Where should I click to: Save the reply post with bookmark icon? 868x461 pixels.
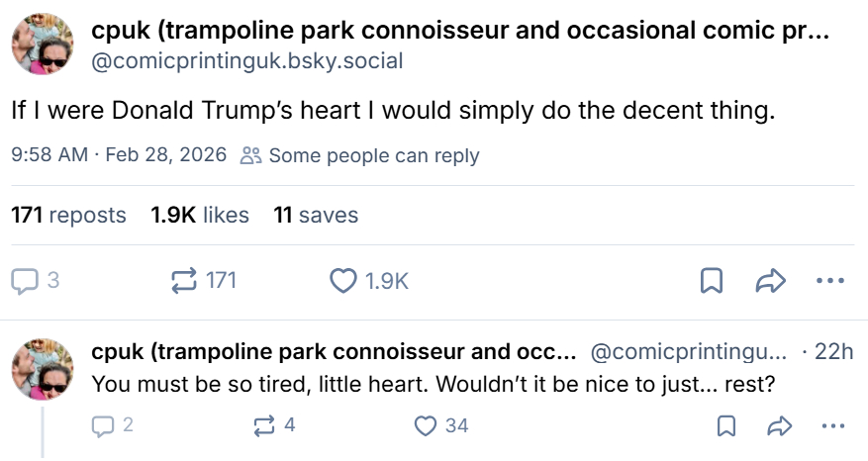point(725,426)
